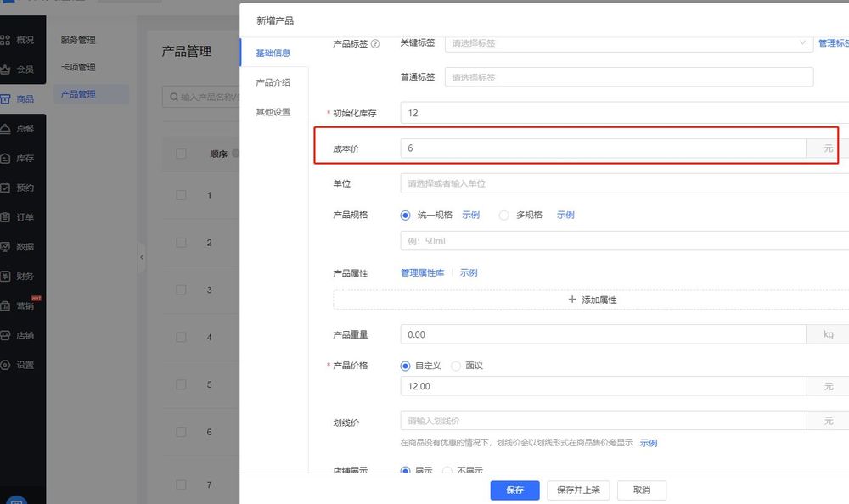
Task: Switch to the 产品介绍 tab
Action: (273, 82)
